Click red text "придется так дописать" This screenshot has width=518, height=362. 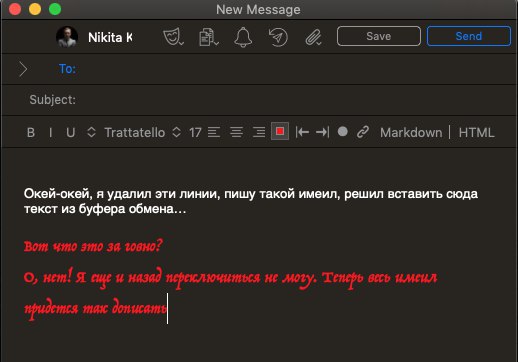[x=95, y=308]
